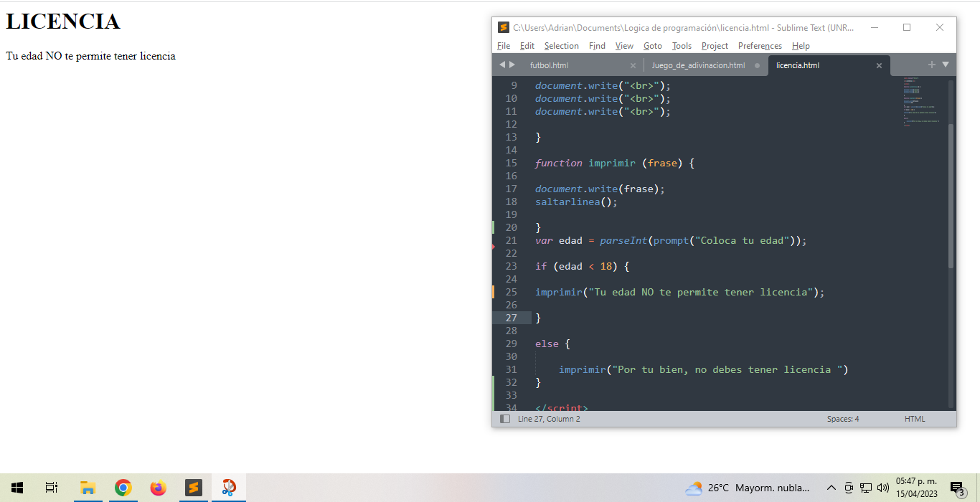Open the tab list dropdown arrow

(946, 65)
